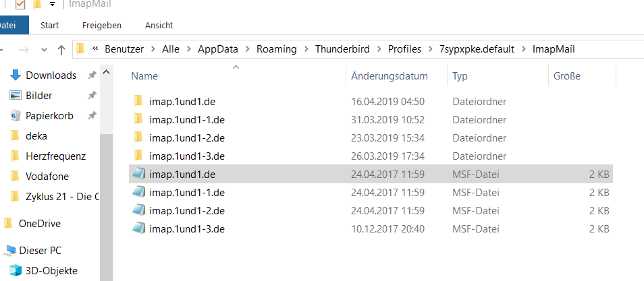Select the imap.1und1-2.de folder icon
The height and width of the screenshot is (281, 644).
[138, 137]
